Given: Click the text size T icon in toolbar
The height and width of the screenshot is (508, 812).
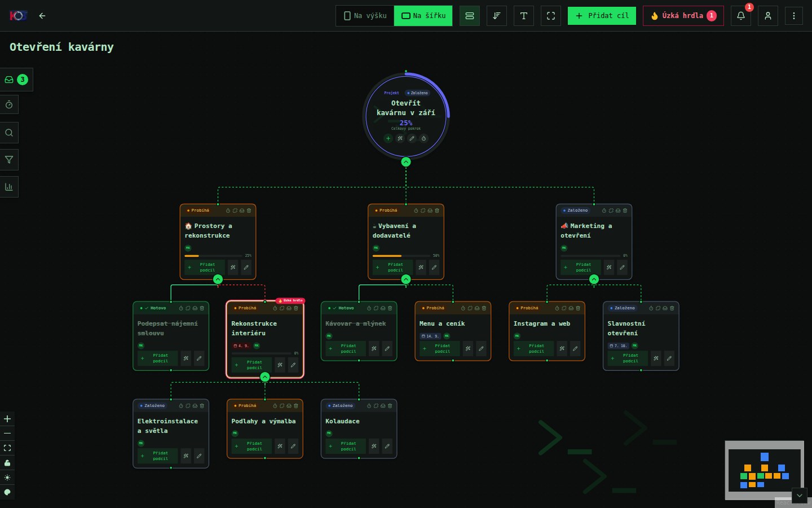Looking at the screenshot, I should pyautogui.click(x=524, y=16).
